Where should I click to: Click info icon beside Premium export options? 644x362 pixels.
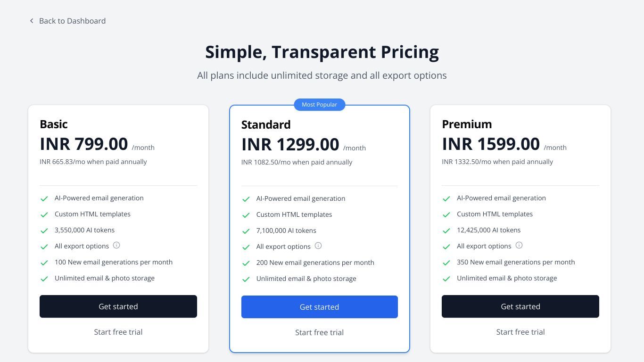tap(519, 246)
